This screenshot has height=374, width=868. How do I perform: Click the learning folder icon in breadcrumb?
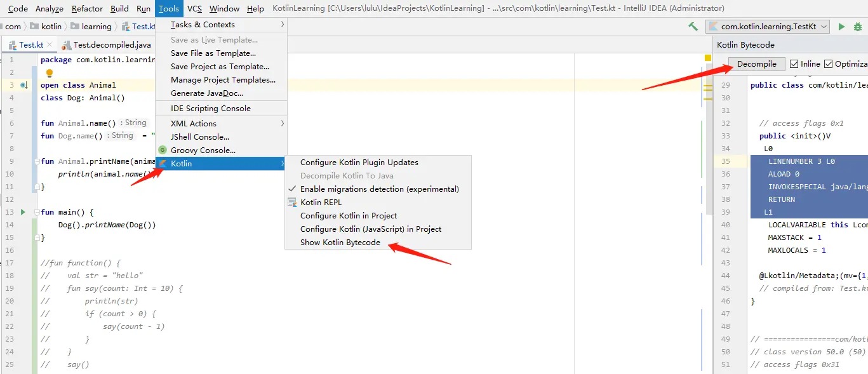pyautogui.click(x=76, y=27)
